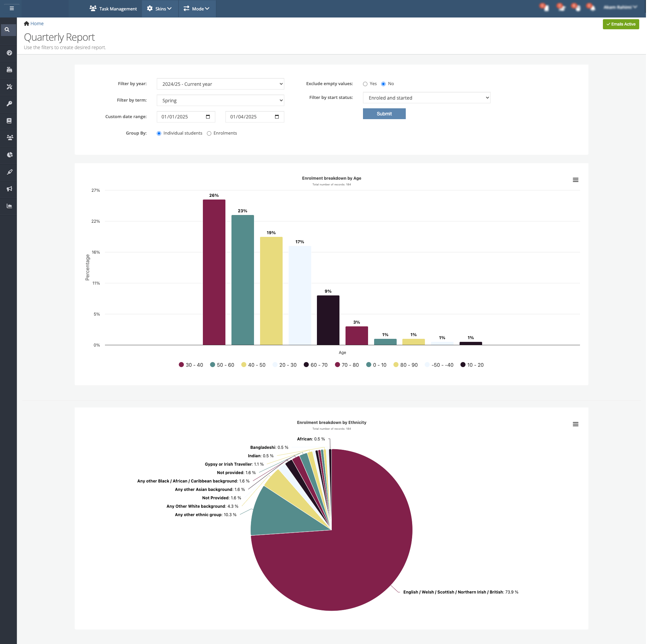Click the megaphone announcements sidebar icon
Image resolution: width=651 pixels, height=644 pixels.
(x=9, y=189)
